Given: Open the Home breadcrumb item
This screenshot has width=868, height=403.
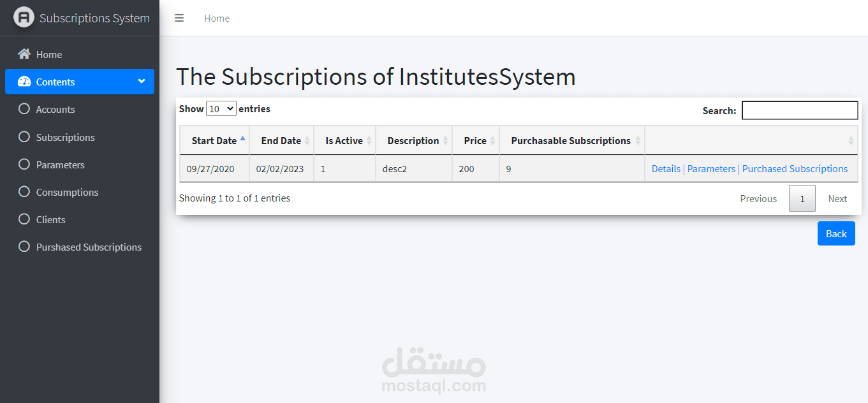Looking at the screenshot, I should pos(217,18).
